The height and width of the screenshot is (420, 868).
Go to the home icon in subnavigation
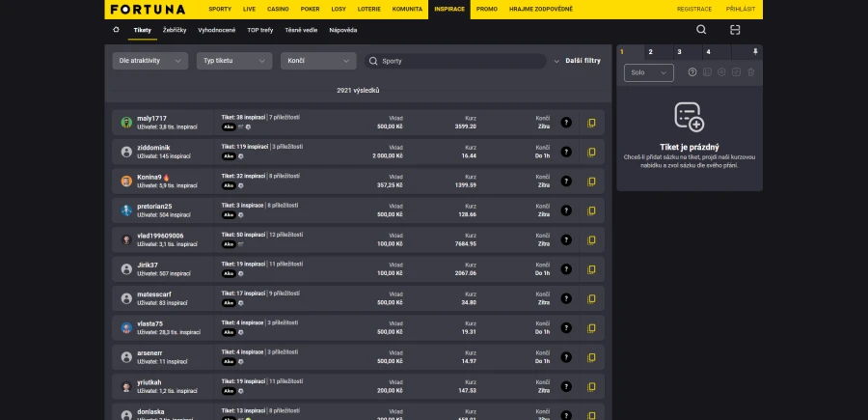click(x=116, y=30)
